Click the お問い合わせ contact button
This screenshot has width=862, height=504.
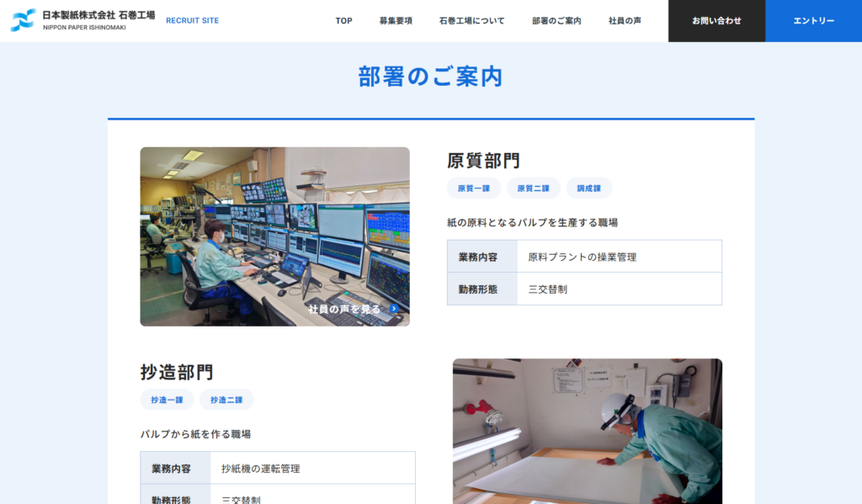click(716, 20)
